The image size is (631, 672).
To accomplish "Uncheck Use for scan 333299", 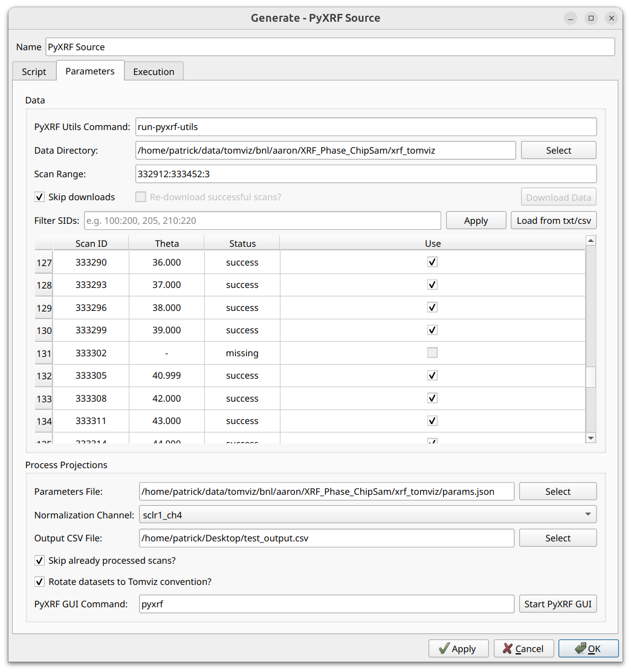I will (x=432, y=330).
